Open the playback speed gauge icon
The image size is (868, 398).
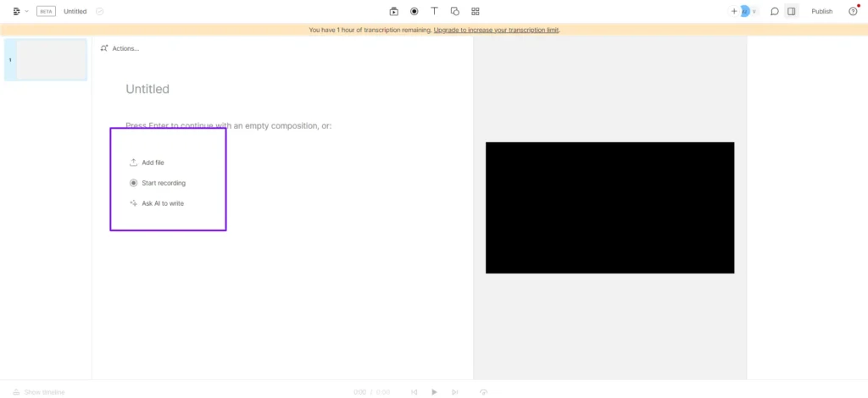coord(484,392)
